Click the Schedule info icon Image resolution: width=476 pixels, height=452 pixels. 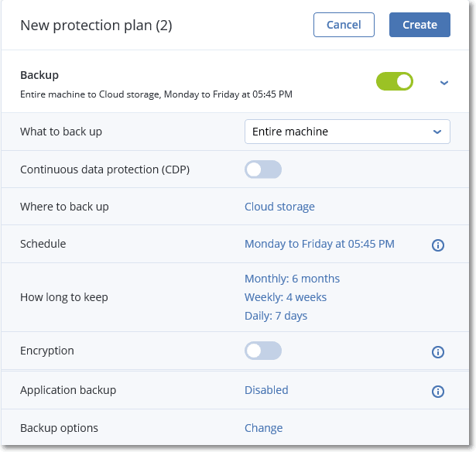tap(437, 245)
